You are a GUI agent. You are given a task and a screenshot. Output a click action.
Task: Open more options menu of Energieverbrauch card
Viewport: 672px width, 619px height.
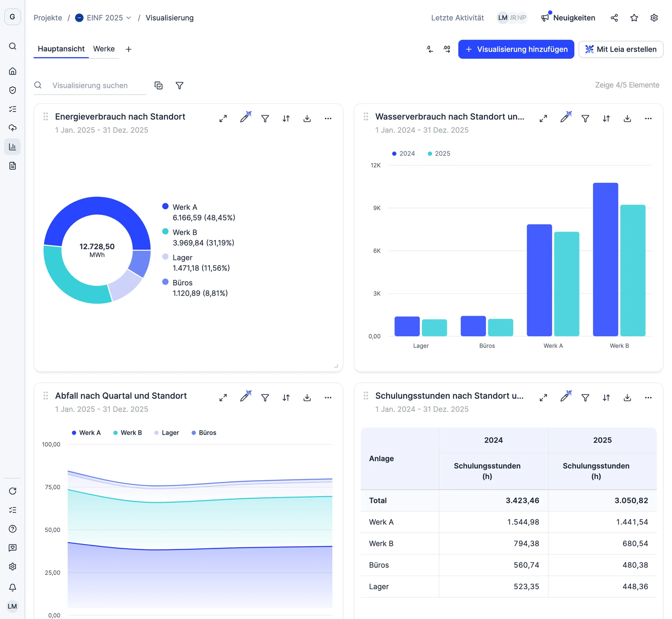(328, 119)
